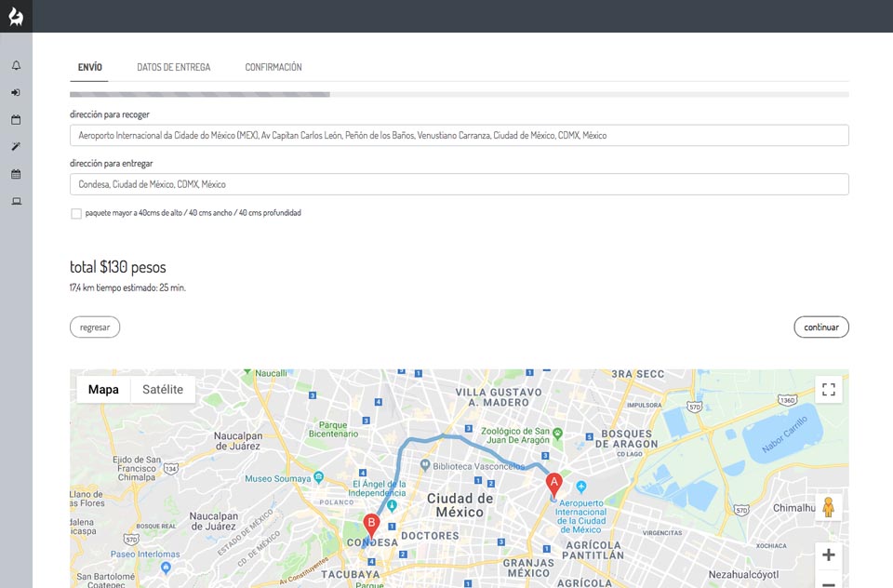Click Zoológico de San Juan De Aragón pin
Image resolution: width=893 pixels, height=588 pixels.
(x=557, y=434)
